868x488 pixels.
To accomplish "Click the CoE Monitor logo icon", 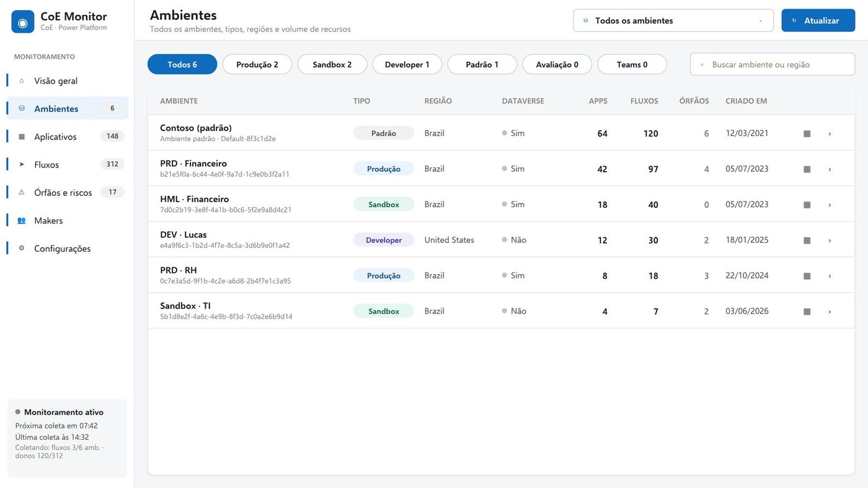I will tap(23, 22).
